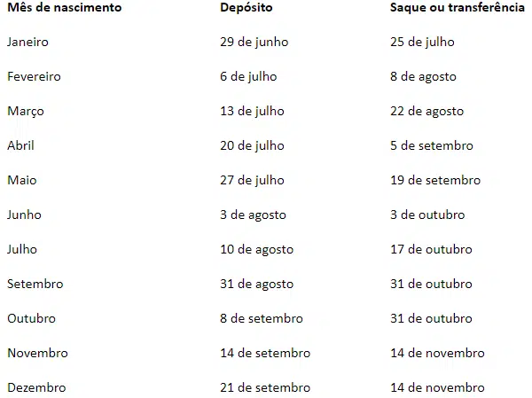The width and height of the screenshot is (532, 398).
Task: Select the "31 de agosto" deposit date
Action: click(256, 284)
